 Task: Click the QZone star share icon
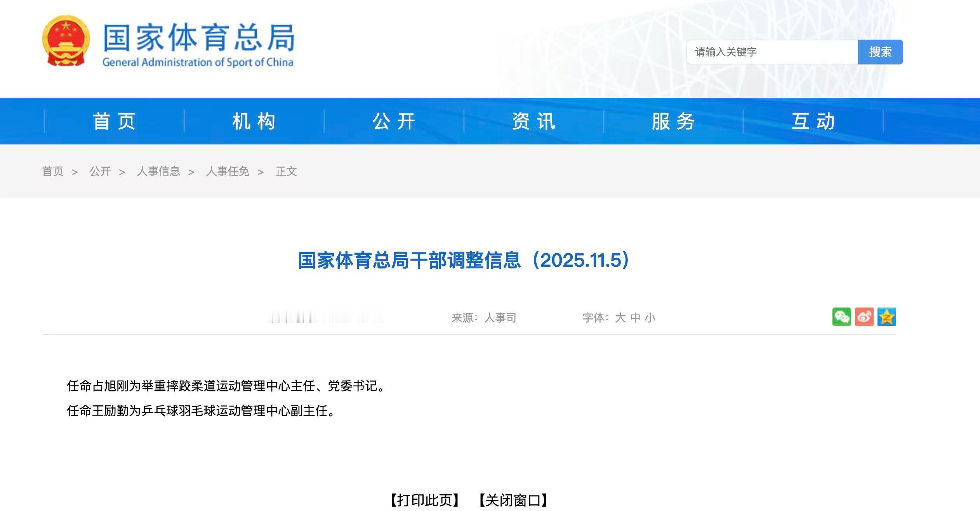click(x=886, y=317)
